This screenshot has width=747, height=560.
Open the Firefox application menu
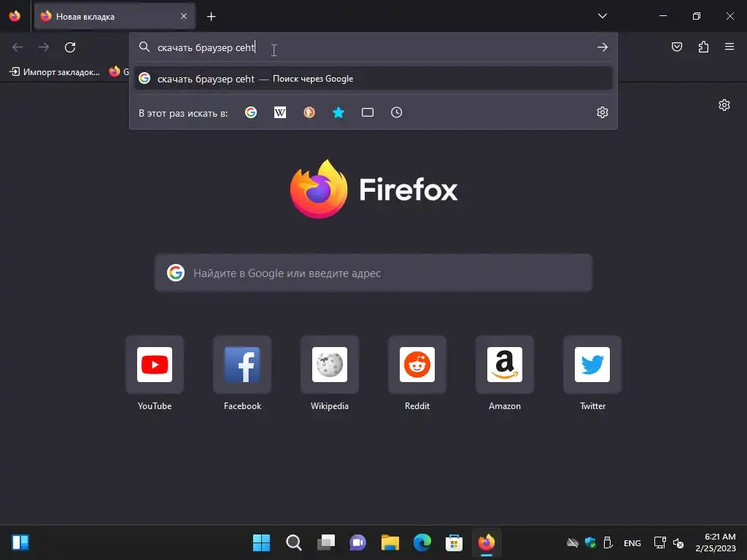pyautogui.click(x=729, y=47)
